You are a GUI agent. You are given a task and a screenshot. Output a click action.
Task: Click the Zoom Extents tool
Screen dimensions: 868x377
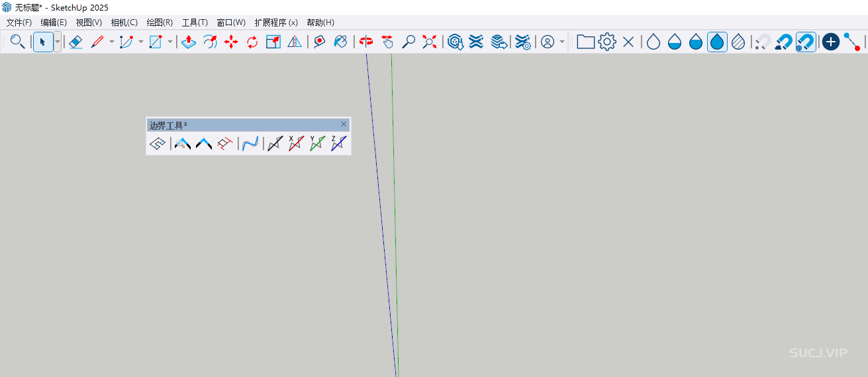(430, 42)
